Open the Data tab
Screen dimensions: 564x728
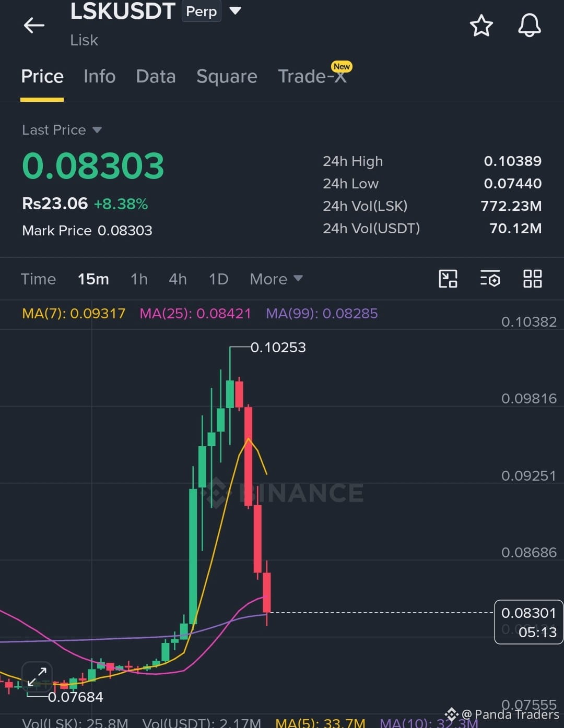(156, 77)
